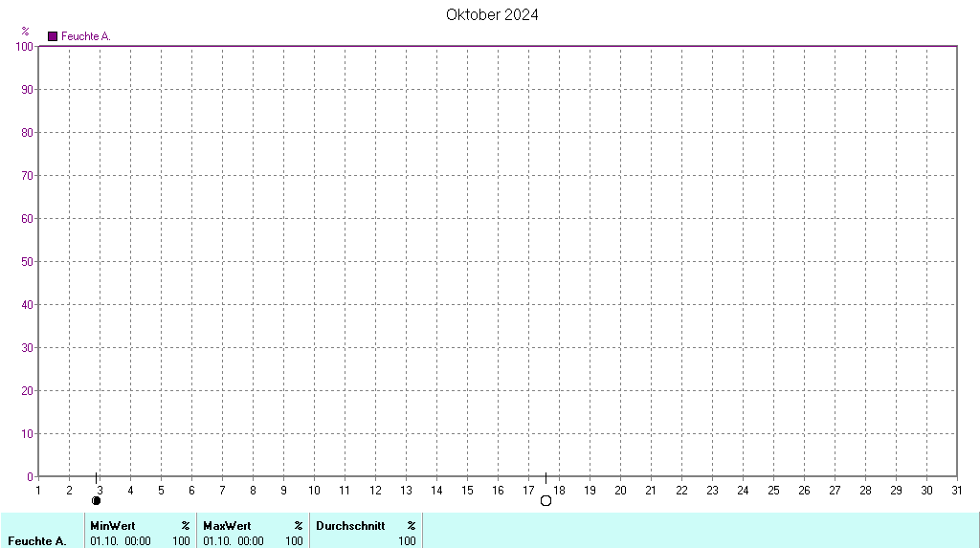Click the % unit label above y-axis
This screenshot has width=980, height=548.
[x=25, y=32]
